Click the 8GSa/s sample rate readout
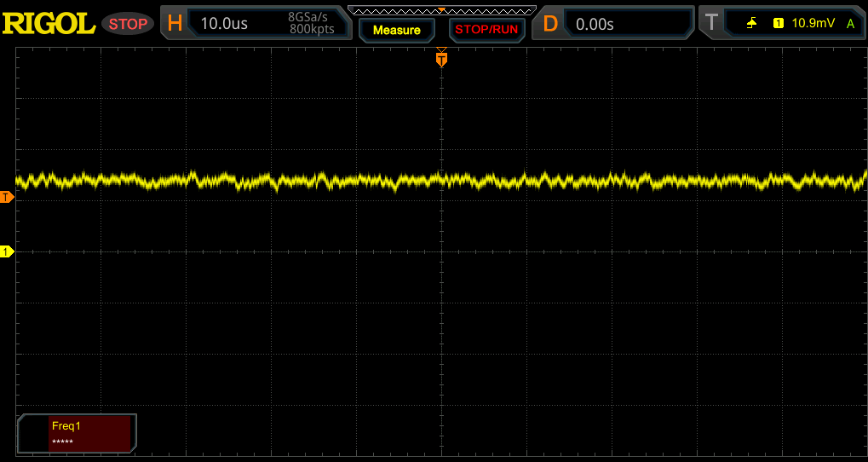868x462 pixels. (x=308, y=17)
